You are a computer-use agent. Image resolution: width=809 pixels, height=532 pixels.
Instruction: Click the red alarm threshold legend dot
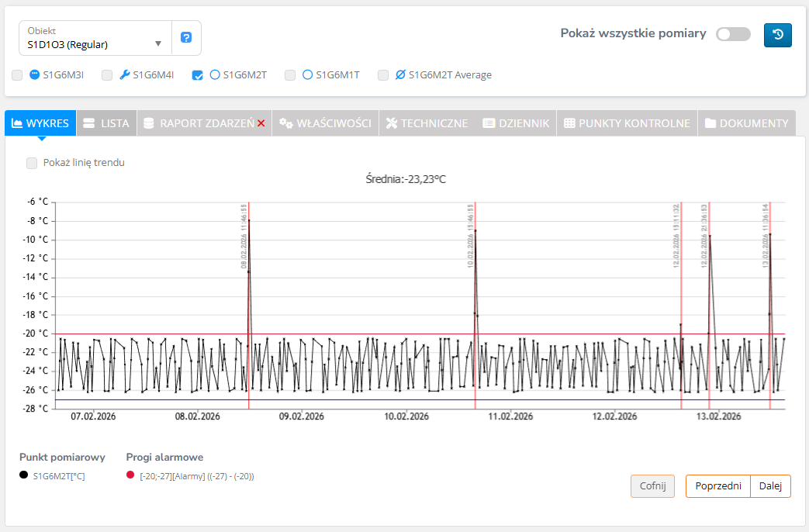[130, 475]
